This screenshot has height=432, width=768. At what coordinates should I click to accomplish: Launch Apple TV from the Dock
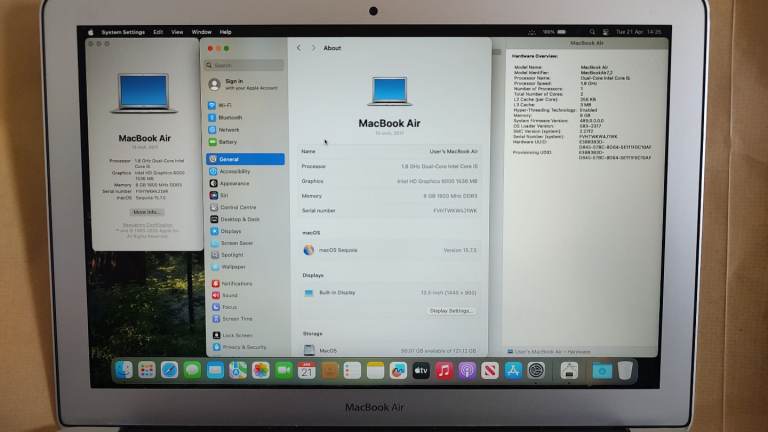pyautogui.click(x=421, y=370)
